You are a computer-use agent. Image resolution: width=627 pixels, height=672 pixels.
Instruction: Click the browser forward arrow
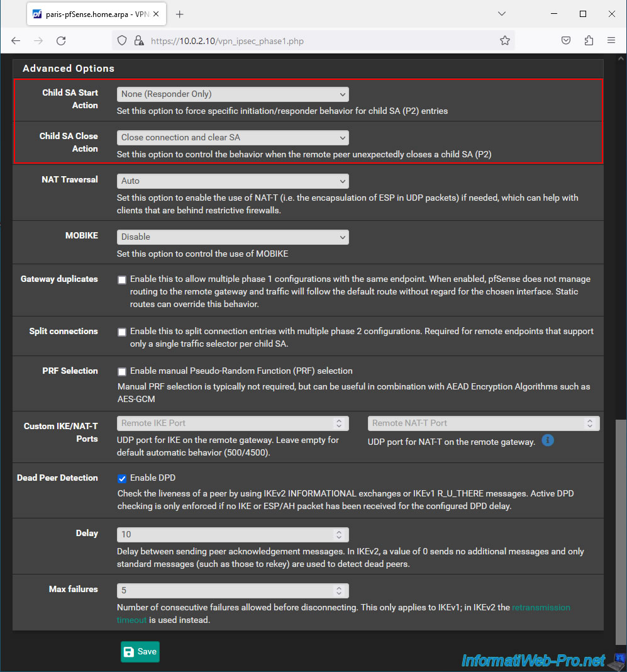coord(38,41)
